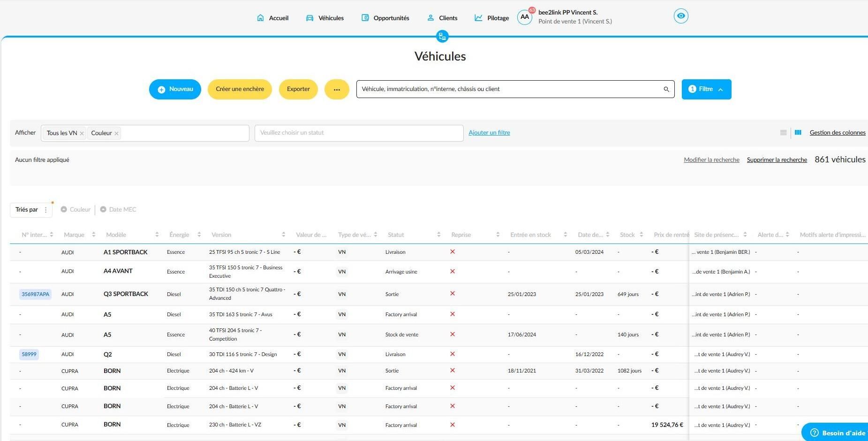Open the Opportunités menu
The height and width of the screenshot is (441, 868).
pyautogui.click(x=385, y=18)
